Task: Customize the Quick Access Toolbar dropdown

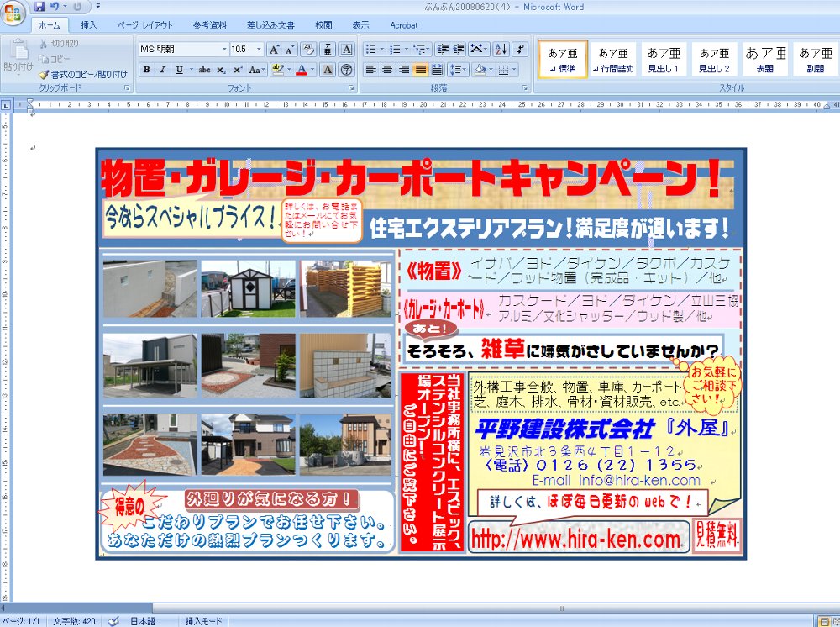Action: coord(98,7)
